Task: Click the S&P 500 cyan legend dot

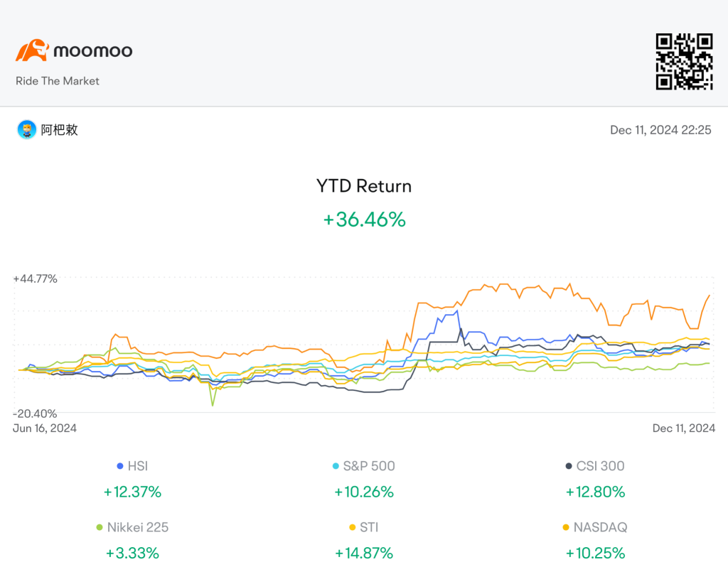Action: (x=336, y=466)
